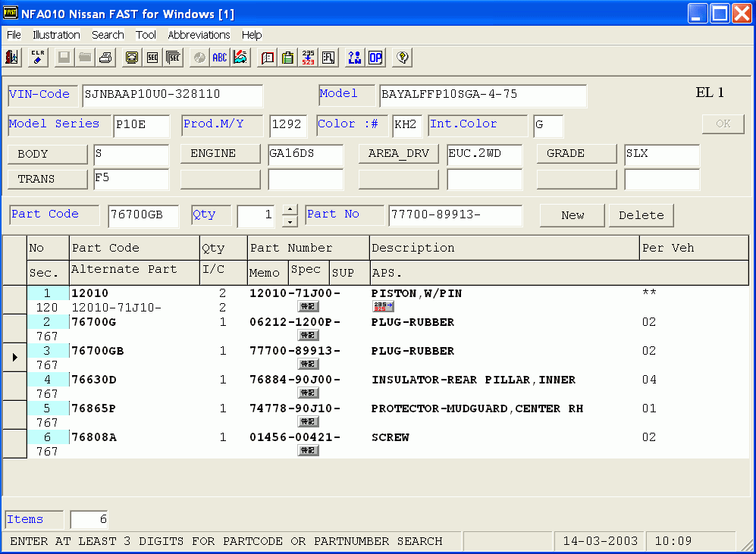Click the green clipboard list icon

pos(288,58)
